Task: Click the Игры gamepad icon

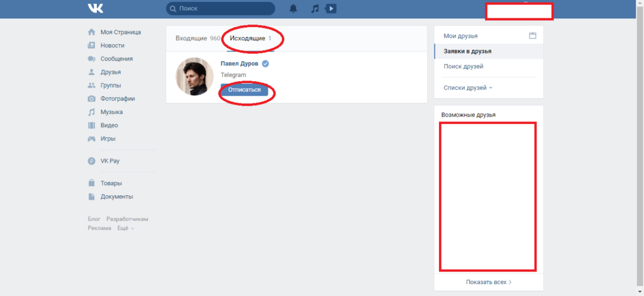Action: [x=92, y=139]
